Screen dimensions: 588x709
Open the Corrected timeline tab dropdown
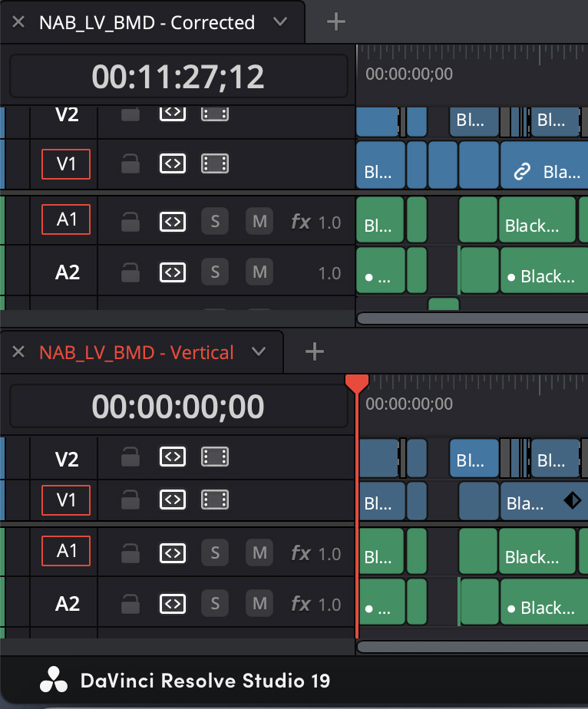click(x=280, y=21)
